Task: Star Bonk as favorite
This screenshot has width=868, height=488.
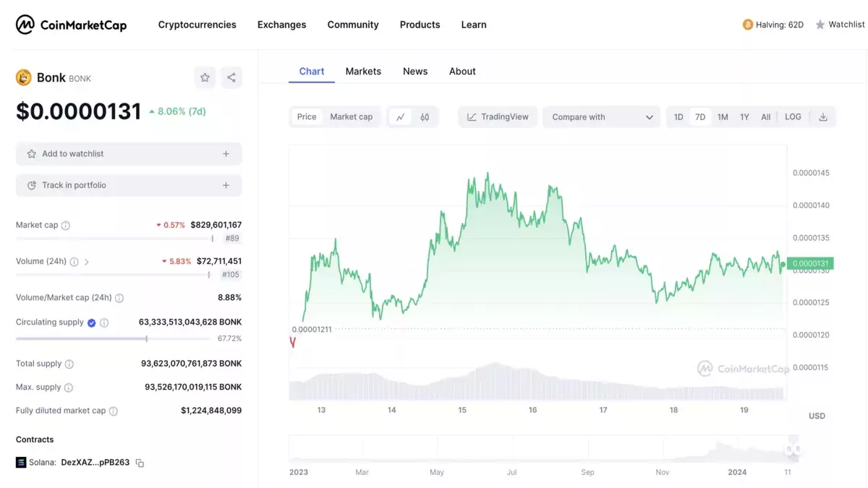Action: pyautogui.click(x=205, y=77)
